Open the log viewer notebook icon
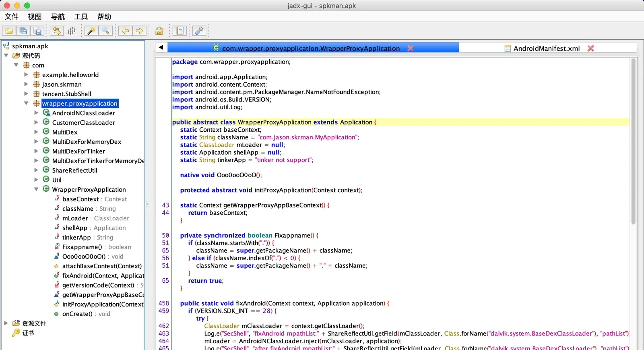Image resolution: width=644 pixels, height=350 pixels. pyautogui.click(x=180, y=31)
